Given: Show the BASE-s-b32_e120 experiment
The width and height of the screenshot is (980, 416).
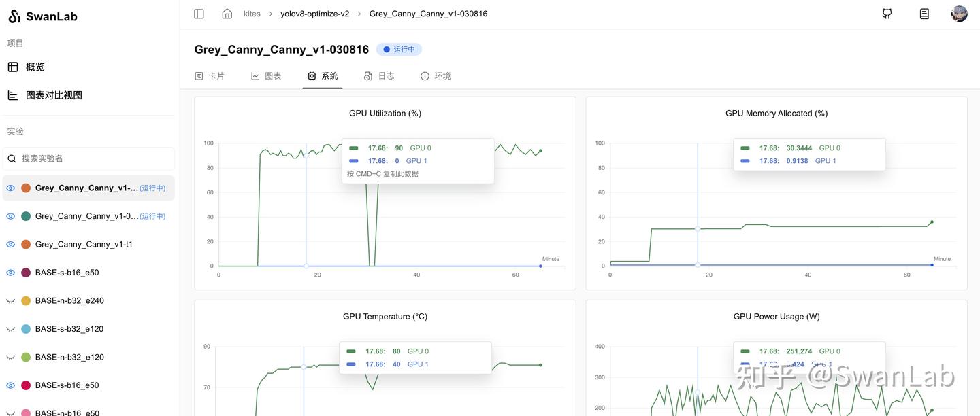Looking at the screenshot, I should click(x=11, y=329).
